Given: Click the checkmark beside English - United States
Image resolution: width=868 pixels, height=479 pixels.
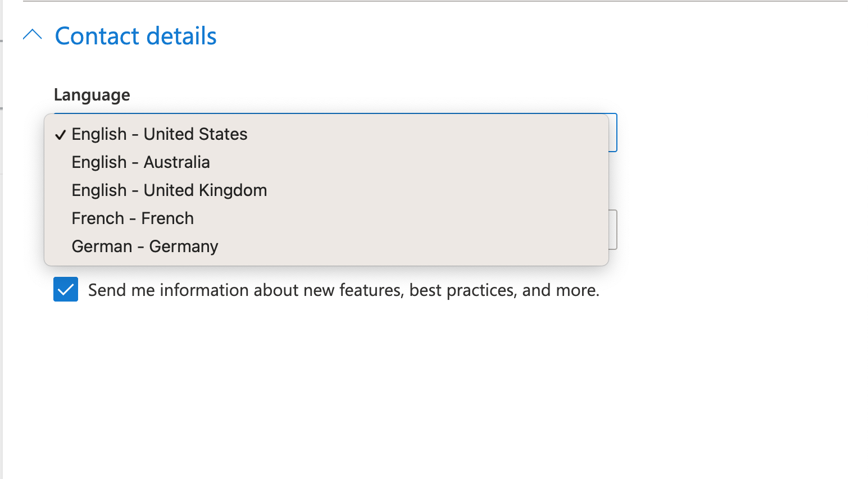Looking at the screenshot, I should tap(61, 135).
